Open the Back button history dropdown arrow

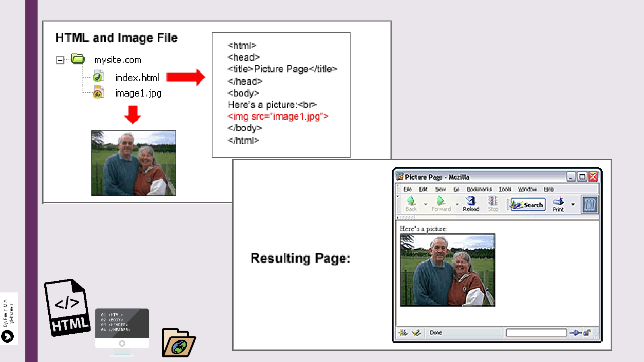(x=426, y=204)
